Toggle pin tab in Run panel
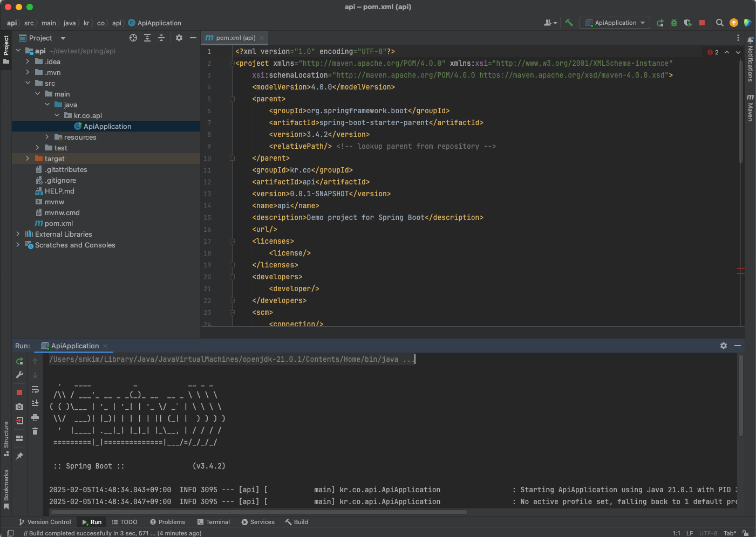 click(19, 456)
